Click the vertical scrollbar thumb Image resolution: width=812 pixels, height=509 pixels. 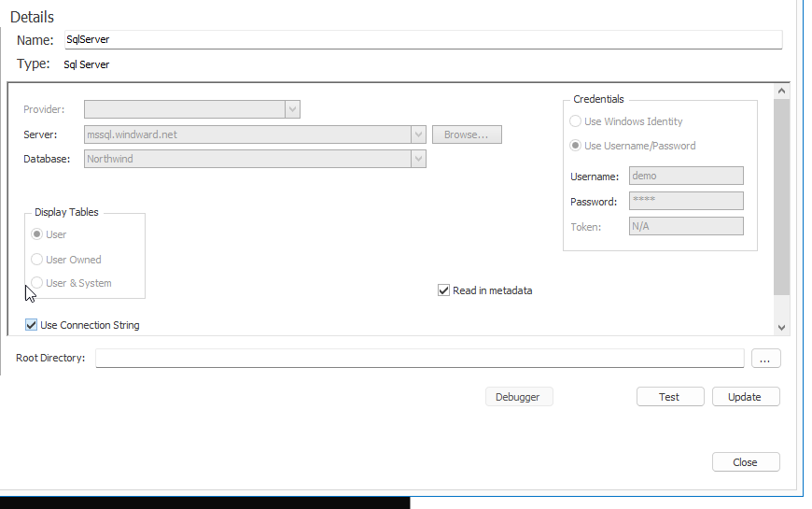pyautogui.click(x=781, y=197)
